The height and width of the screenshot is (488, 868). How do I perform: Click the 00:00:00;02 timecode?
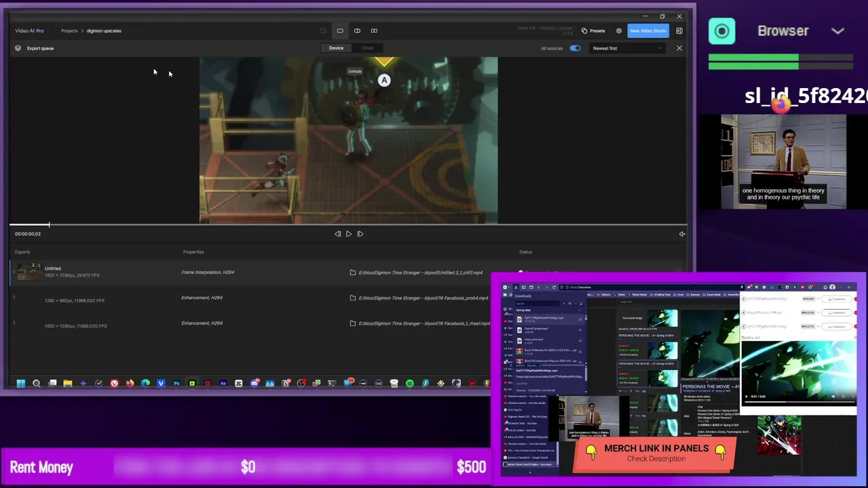click(x=28, y=234)
